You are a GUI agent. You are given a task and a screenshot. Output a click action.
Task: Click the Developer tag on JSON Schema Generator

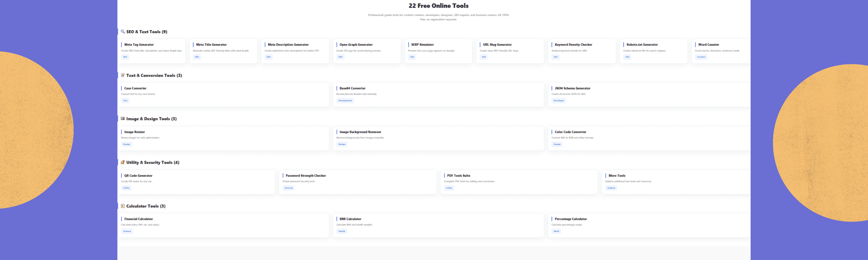tap(559, 100)
